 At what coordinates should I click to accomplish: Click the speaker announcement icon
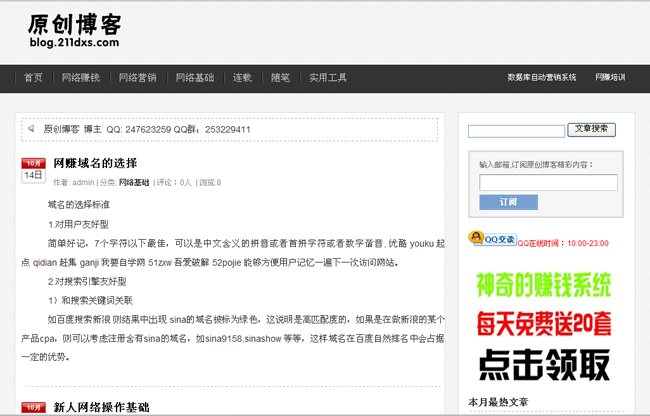point(31,129)
